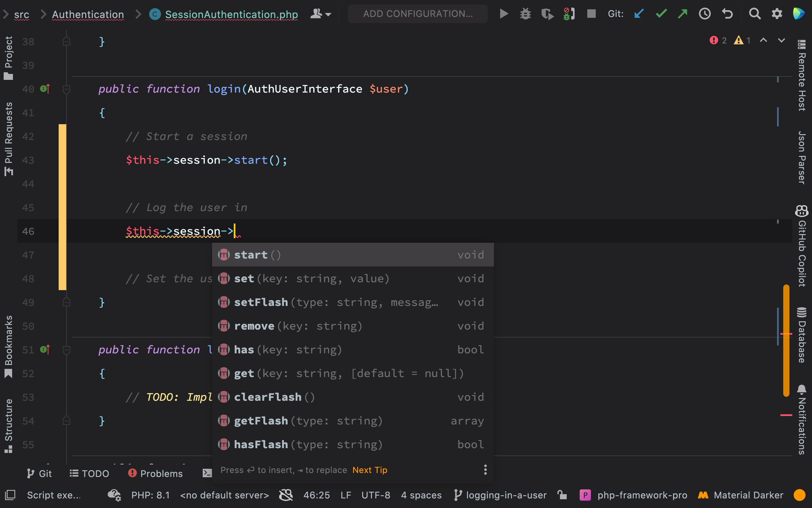Open completion popup three-dot options

pos(485,470)
